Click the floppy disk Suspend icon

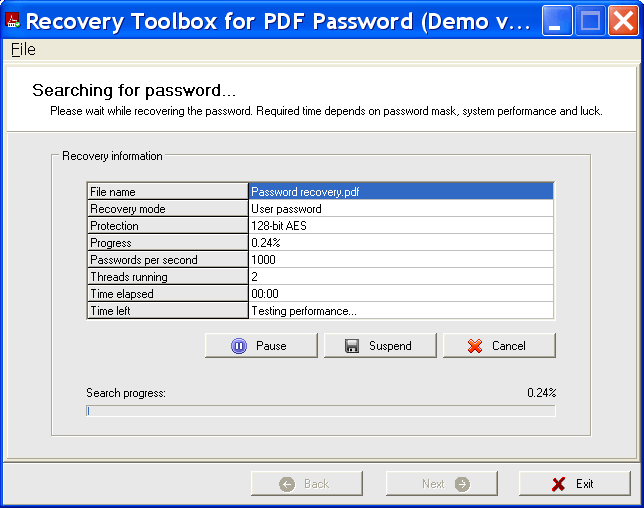[352, 346]
